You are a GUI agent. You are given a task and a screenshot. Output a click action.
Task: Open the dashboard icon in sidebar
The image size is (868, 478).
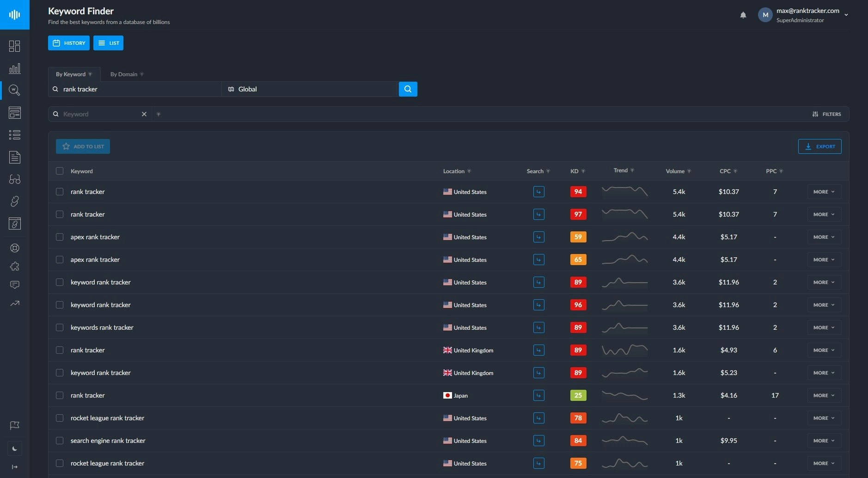pos(15,46)
